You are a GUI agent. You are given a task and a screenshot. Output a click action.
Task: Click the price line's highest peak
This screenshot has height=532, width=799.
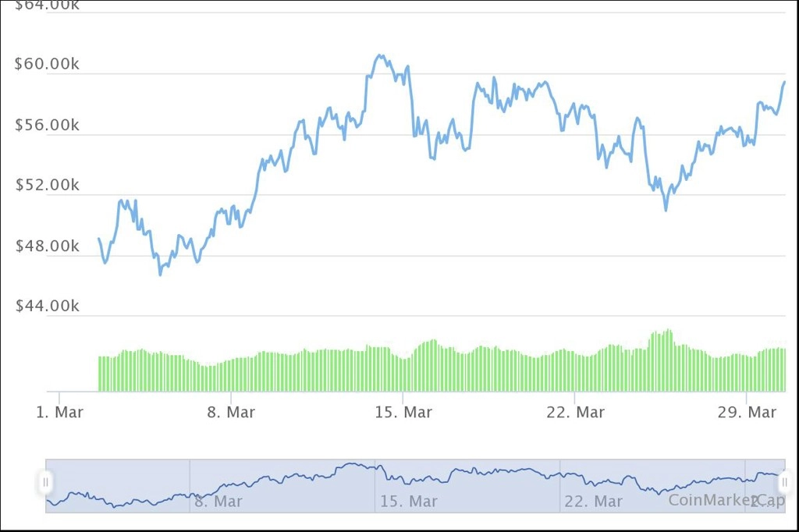point(379,55)
